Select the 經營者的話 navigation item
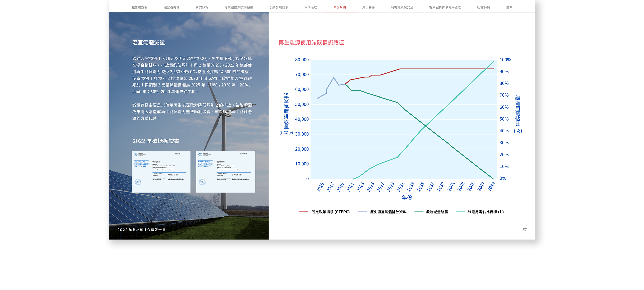The width and height of the screenshot is (644, 290). [x=171, y=7]
